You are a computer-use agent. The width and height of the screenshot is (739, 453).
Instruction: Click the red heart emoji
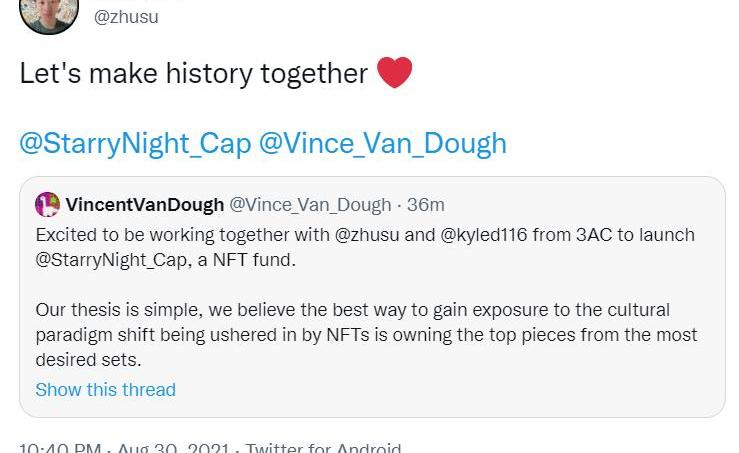tap(395, 73)
